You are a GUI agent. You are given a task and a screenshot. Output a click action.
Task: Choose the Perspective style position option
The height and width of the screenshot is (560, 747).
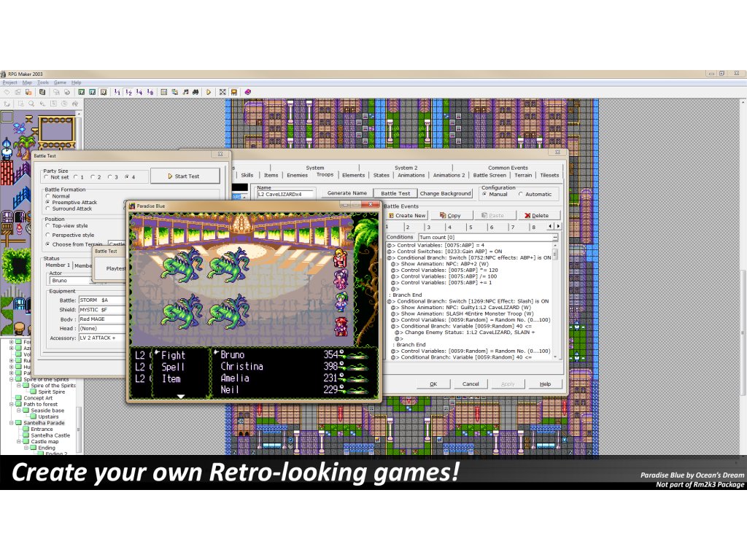(47, 235)
